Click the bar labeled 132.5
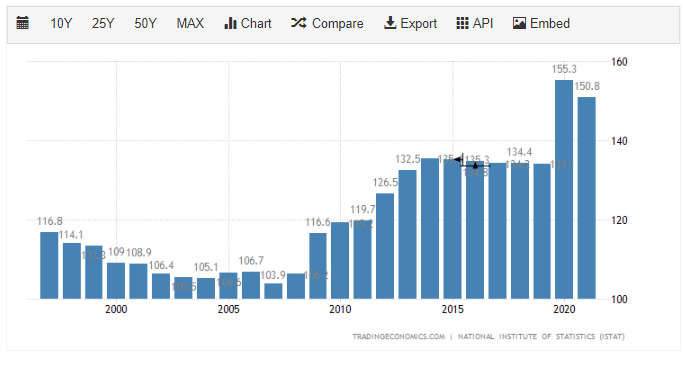This screenshot has height=376, width=684. (x=407, y=234)
